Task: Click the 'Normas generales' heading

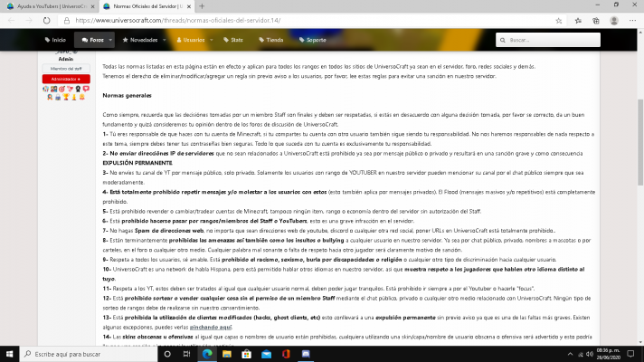Action: pos(127,95)
